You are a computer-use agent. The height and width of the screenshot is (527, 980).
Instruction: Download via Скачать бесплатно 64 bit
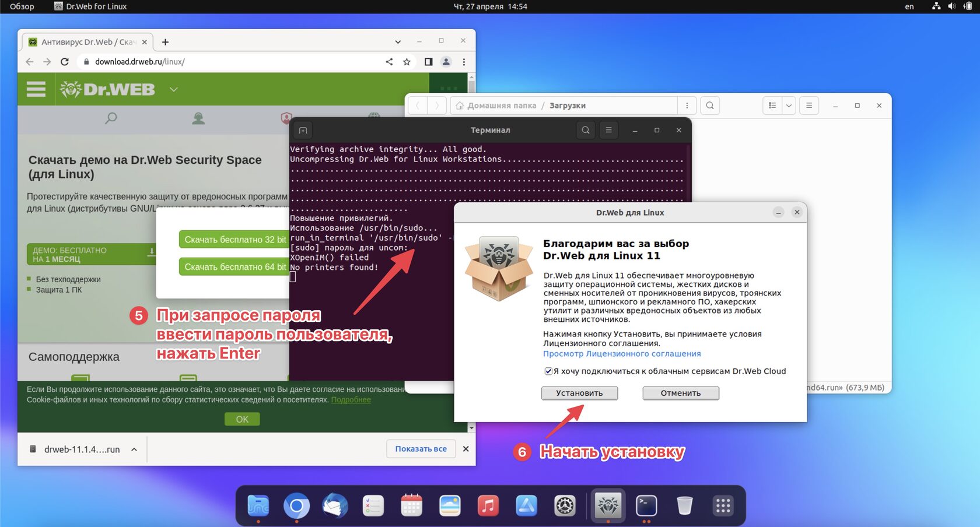tap(234, 267)
